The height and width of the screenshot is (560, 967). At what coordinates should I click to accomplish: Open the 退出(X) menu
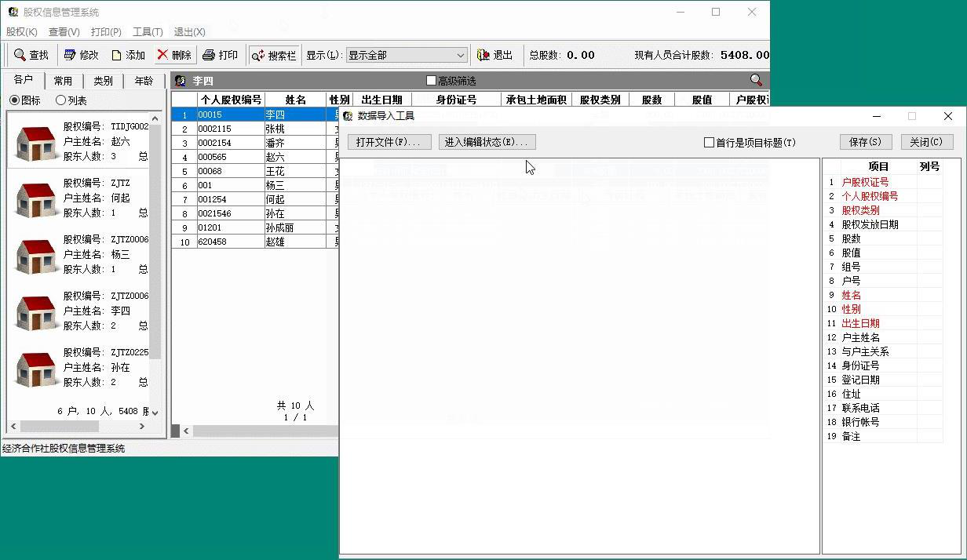click(189, 32)
